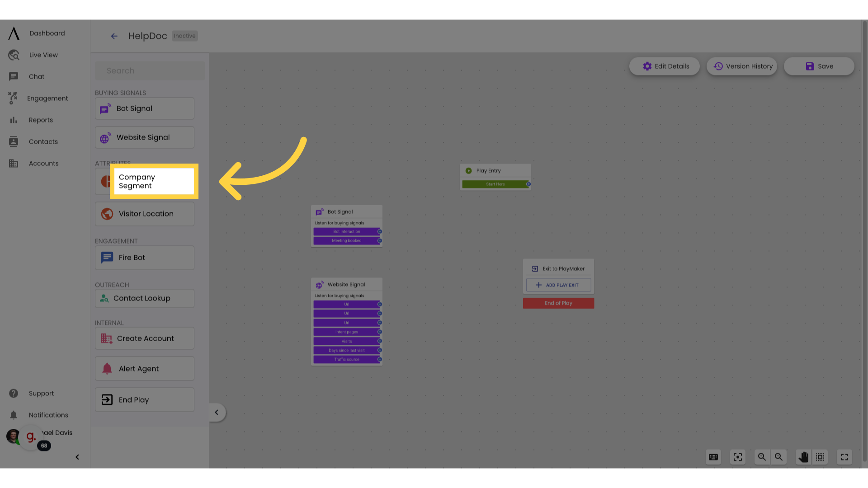Viewport: 868px width, 488px height.
Task: Click the Engagement flow icon
Action: (13, 98)
